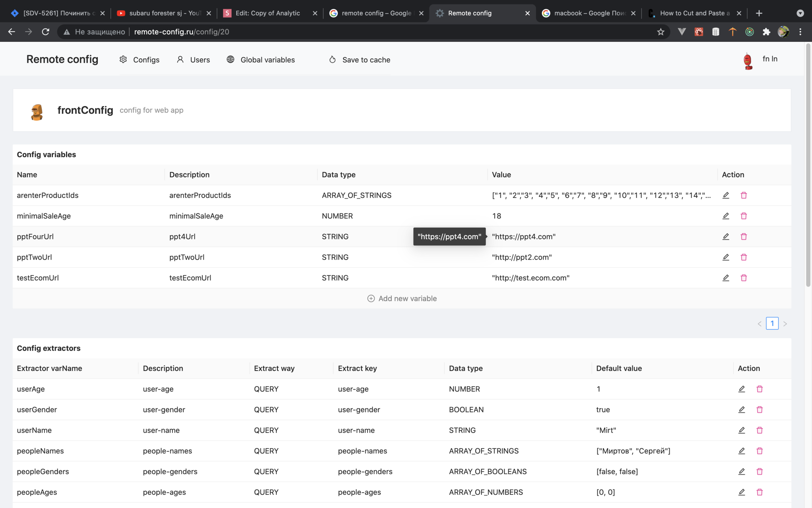This screenshot has width=812, height=508.
Task: Edit the arenterProductIds variable
Action: [726, 195]
